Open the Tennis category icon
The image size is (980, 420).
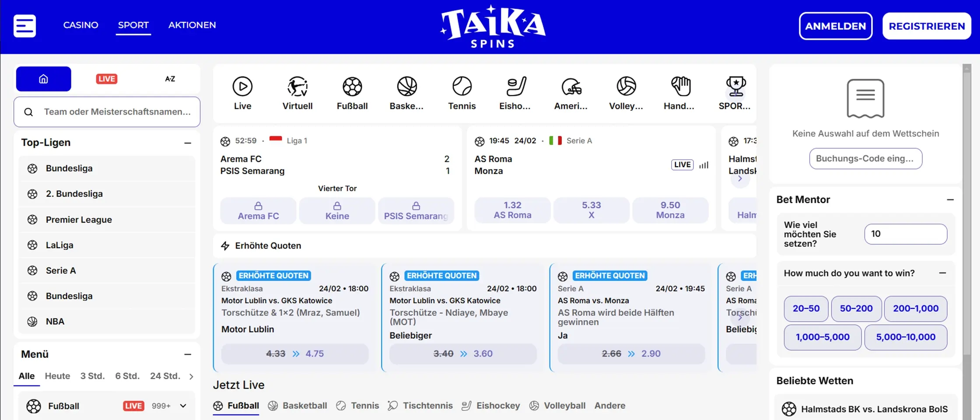point(462,87)
